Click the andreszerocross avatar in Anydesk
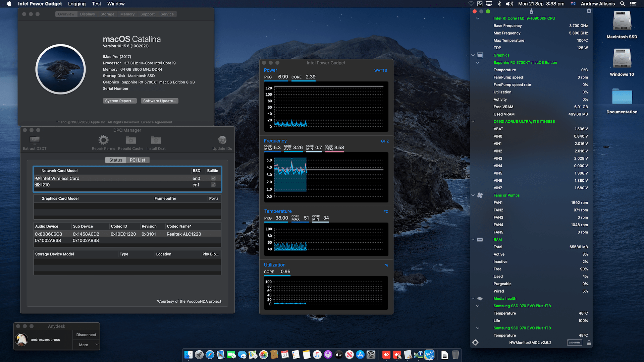The image size is (644, 362). 21,340
